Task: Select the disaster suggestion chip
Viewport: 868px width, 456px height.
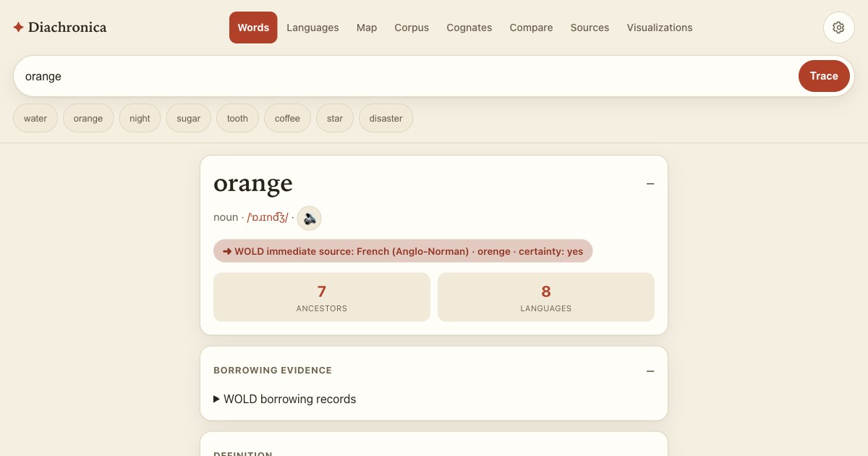Action: click(x=386, y=119)
